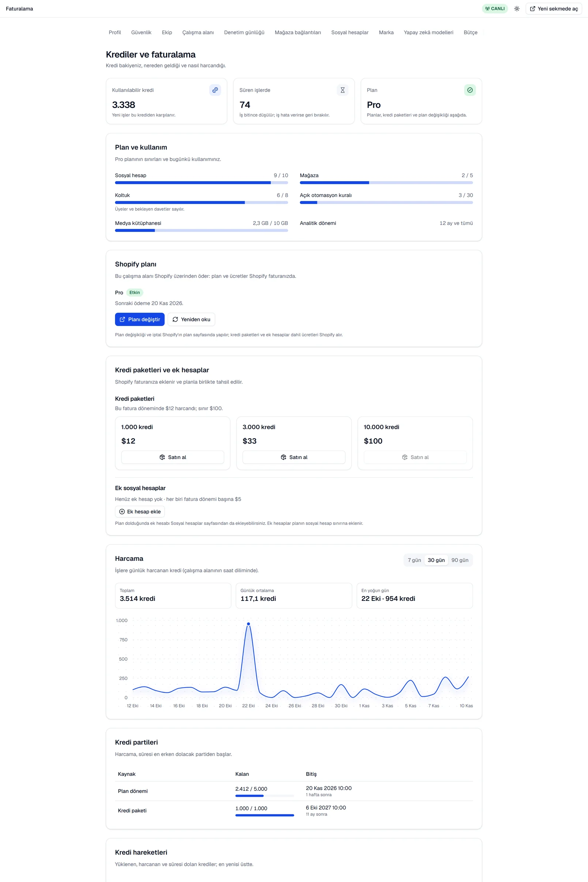Click the Günlük ortalama 117,1 kredi card
The width and height of the screenshot is (588, 882).
point(294,595)
